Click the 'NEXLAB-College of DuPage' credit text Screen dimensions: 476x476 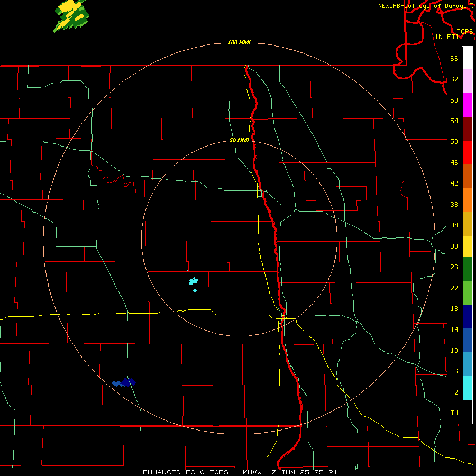pos(423,6)
